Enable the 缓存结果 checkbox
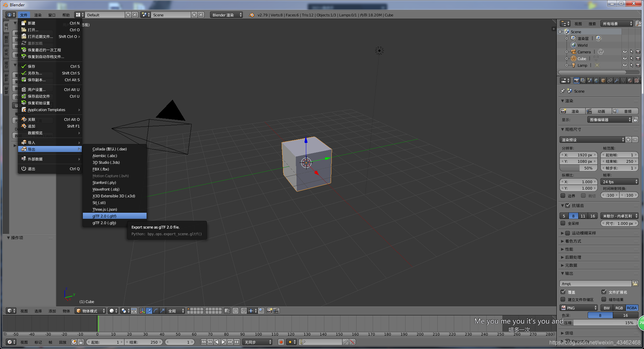Viewport: 644px width, 349px height. (604, 299)
